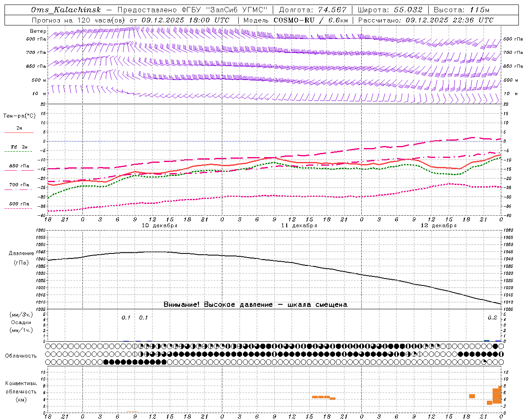Click the 500 м wind level label on left
This screenshot has width=525, height=420.
(39, 80)
